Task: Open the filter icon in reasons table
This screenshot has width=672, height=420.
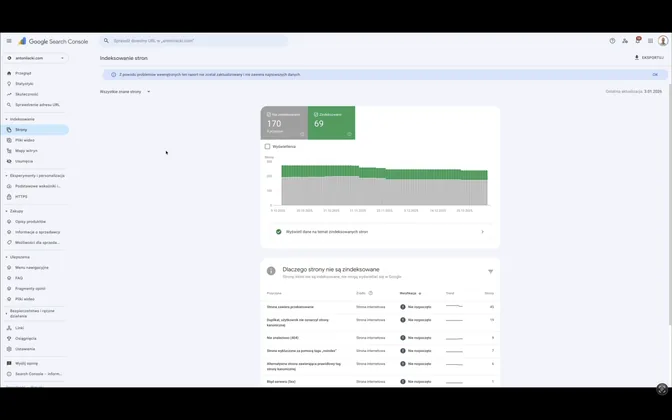Action: [x=490, y=271]
